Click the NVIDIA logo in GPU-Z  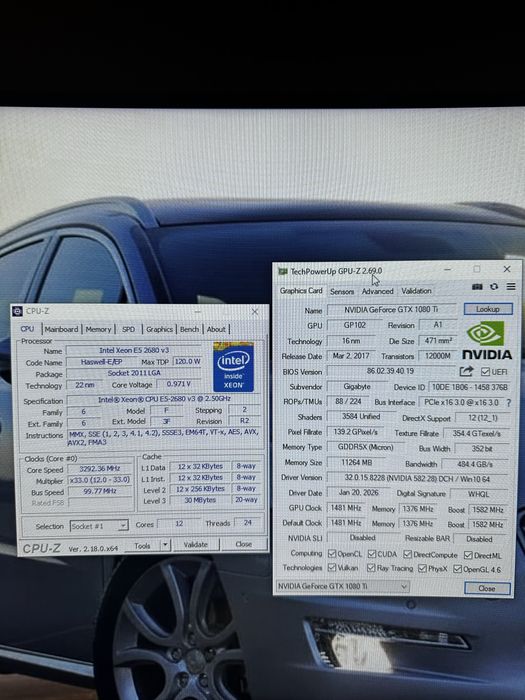click(x=487, y=341)
